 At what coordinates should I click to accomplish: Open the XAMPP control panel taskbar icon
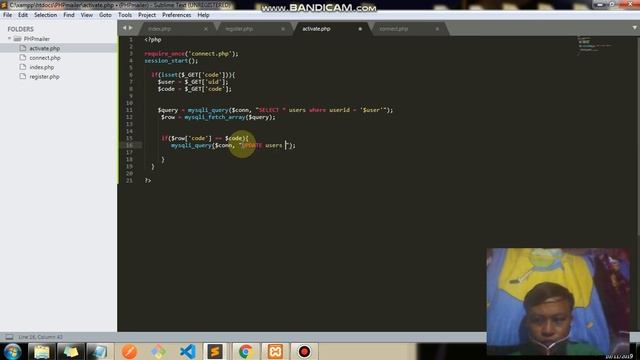(275, 351)
